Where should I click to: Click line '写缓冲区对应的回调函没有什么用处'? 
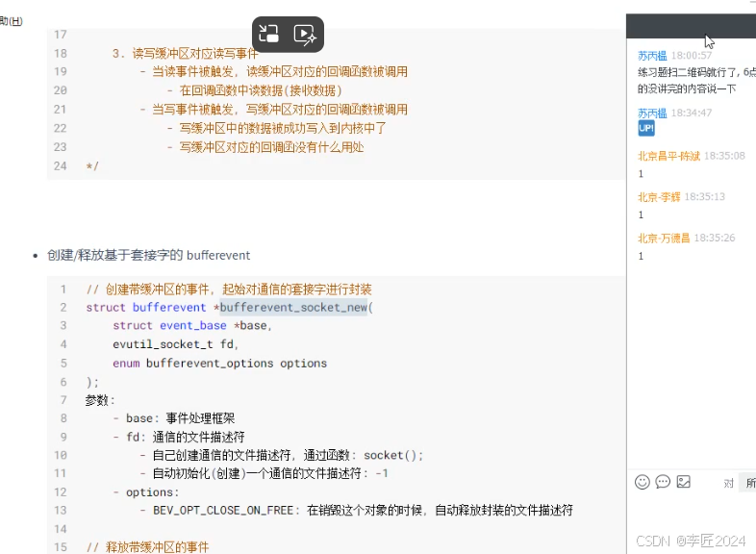[x=271, y=147]
